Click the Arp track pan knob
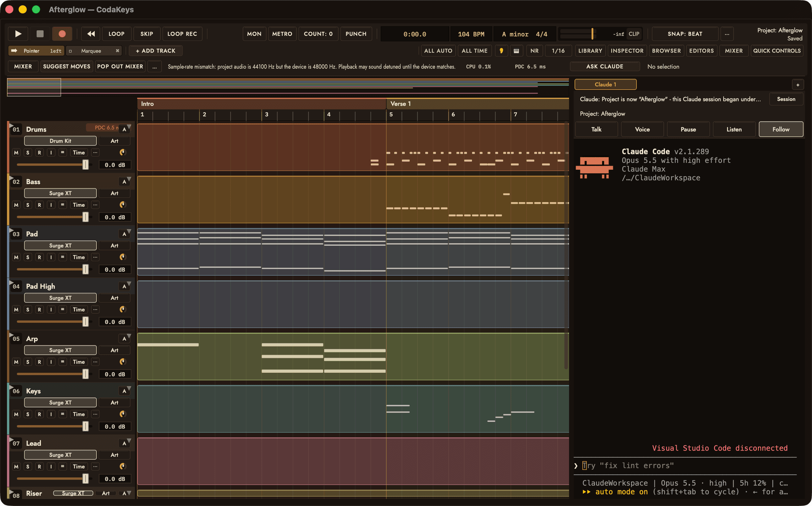Screen dimensions: 812x506 tap(122, 362)
